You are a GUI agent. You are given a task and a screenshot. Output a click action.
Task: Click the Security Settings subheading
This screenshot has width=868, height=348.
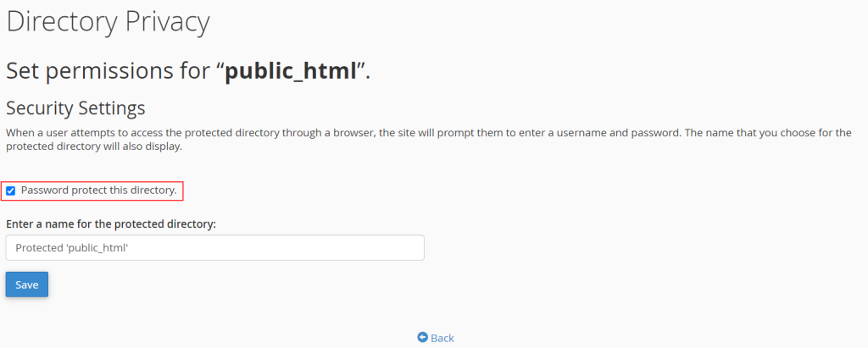(x=75, y=108)
